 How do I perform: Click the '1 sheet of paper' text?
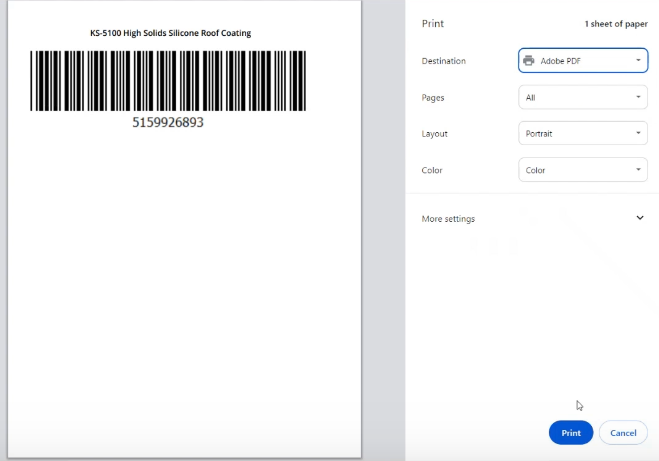coord(616,24)
